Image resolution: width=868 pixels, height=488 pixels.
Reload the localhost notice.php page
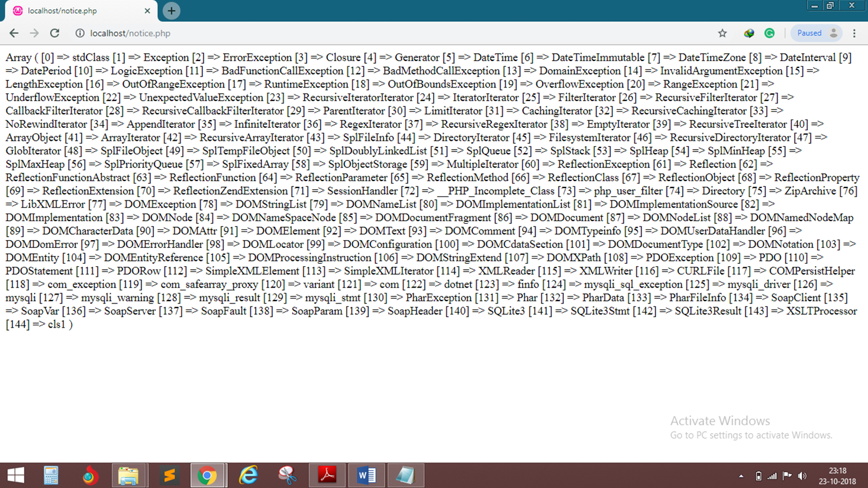(54, 33)
